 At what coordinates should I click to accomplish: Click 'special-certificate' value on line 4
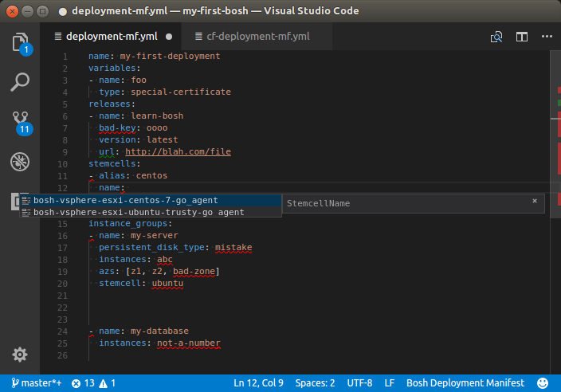pyautogui.click(x=181, y=92)
